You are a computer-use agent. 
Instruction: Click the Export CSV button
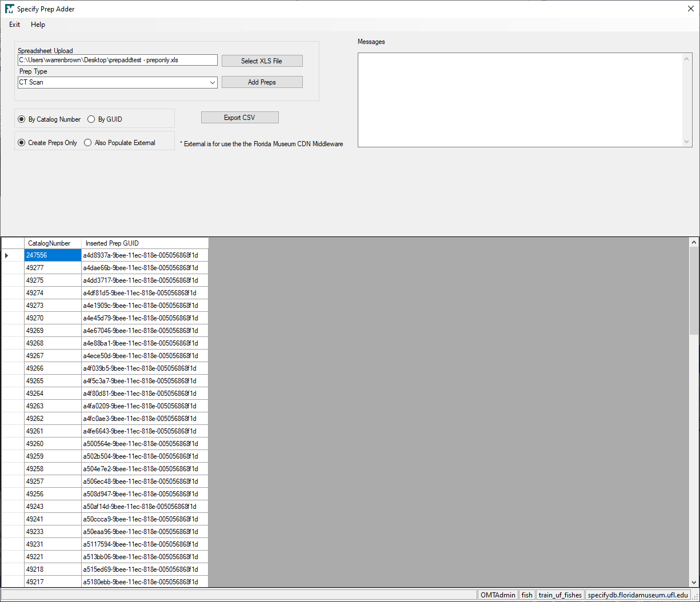pyautogui.click(x=239, y=118)
